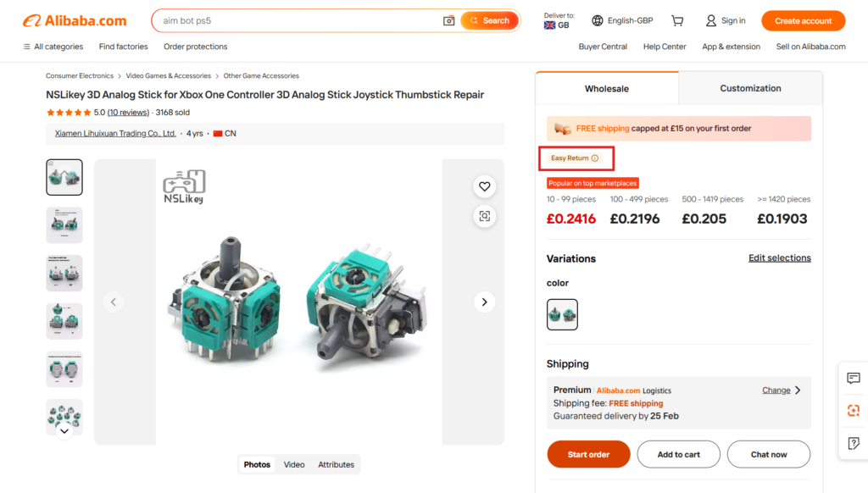This screenshot has width=868, height=493.
Task: Open the messages icon in side panel
Action: click(854, 379)
